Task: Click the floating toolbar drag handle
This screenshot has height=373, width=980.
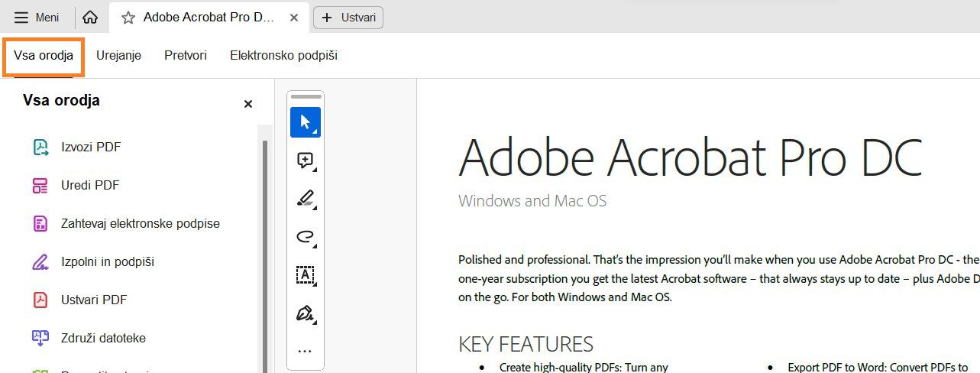Action: tap(306, 97)
